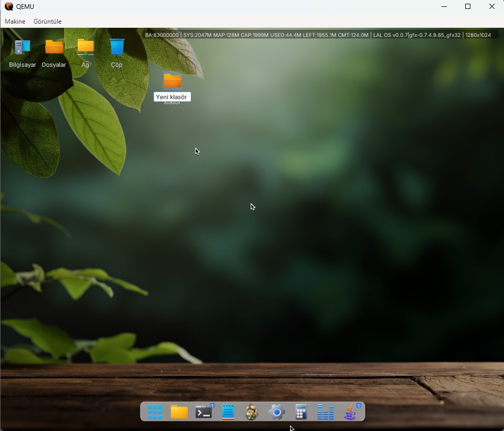Click the system status info bar
504x431 pixels.
click(318, 35)
